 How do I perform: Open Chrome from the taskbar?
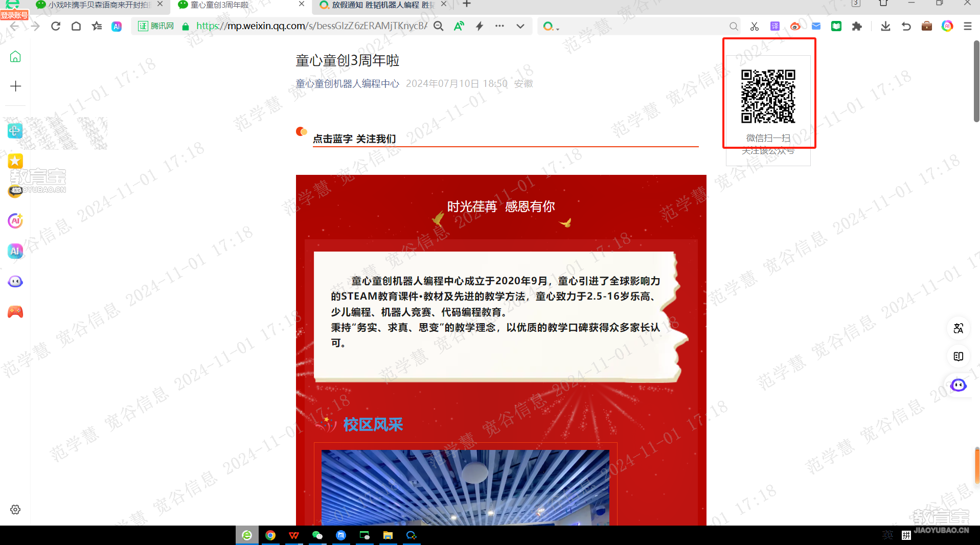tap(270, 535)
